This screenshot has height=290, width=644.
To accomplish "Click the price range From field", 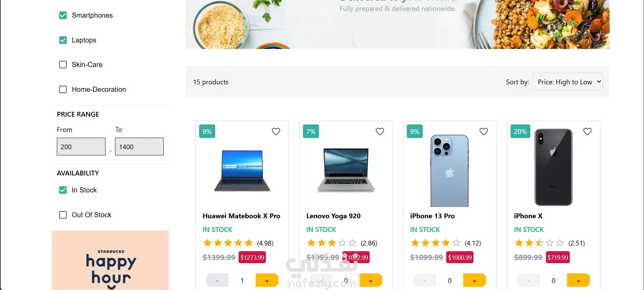I will [x=81, y=147].
